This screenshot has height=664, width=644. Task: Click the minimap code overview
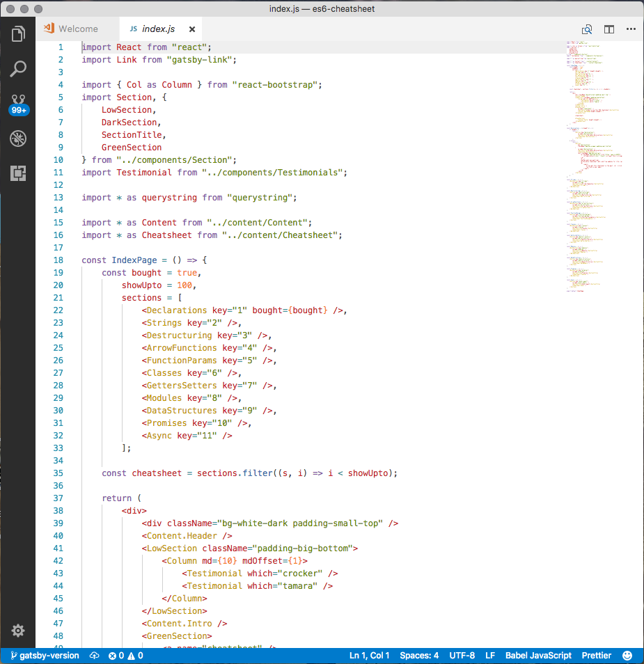[595, 166]
